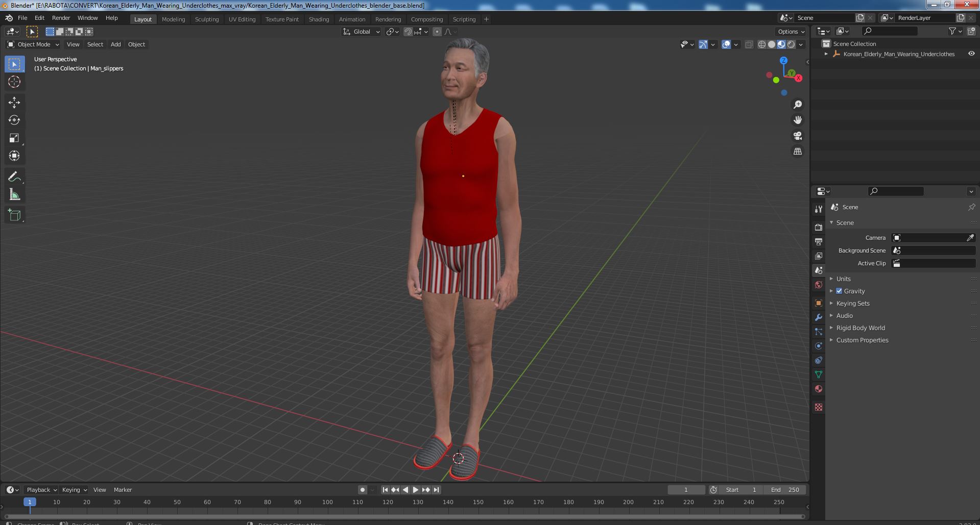Image resolution: width=980 pixels, height=525 pixels.
Task: Open the Add menu in viewport
Action: click(116, 44)
